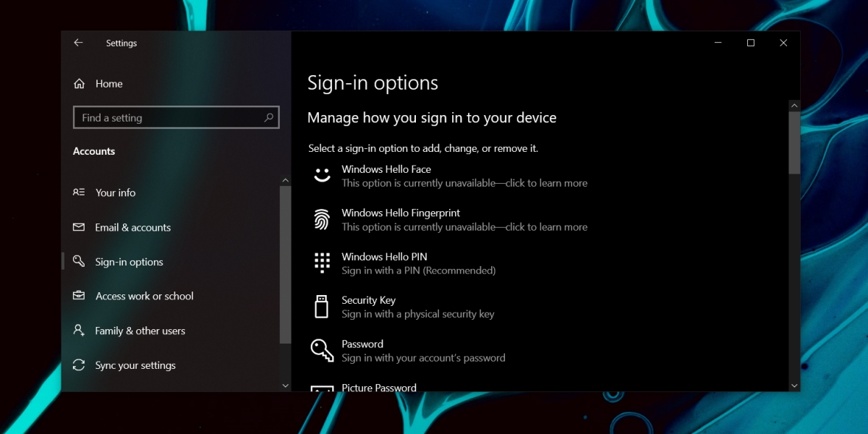Click the Family & other users icon
Viewport: 868px width, 434px height.
pos(79,331)
